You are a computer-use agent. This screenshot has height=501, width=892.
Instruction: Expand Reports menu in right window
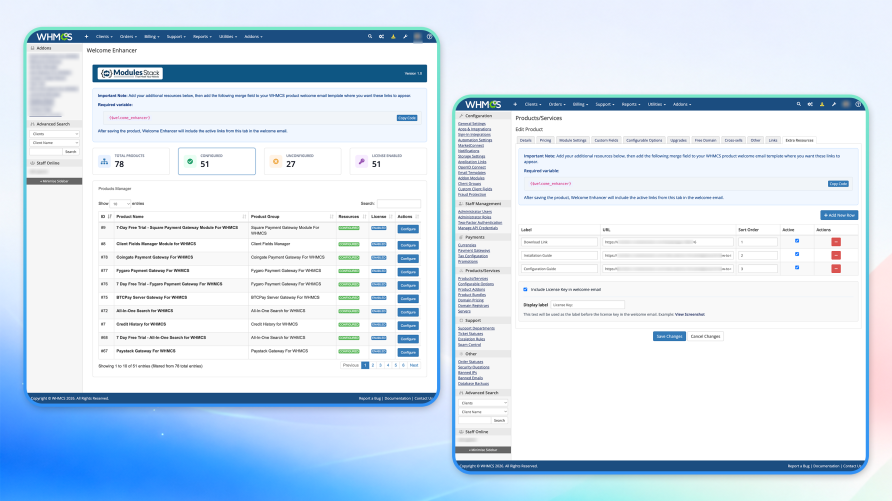pyautogui.click(x=630, y=104)
